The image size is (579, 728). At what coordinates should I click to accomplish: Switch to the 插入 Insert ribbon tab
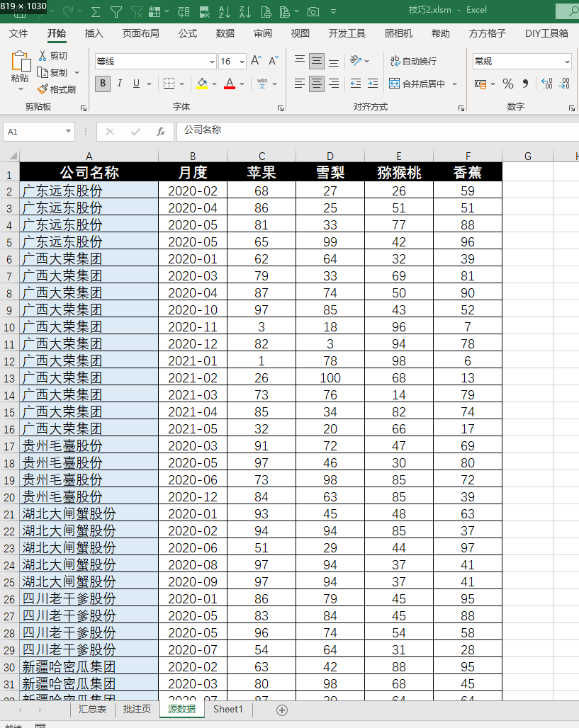(94, 33)
